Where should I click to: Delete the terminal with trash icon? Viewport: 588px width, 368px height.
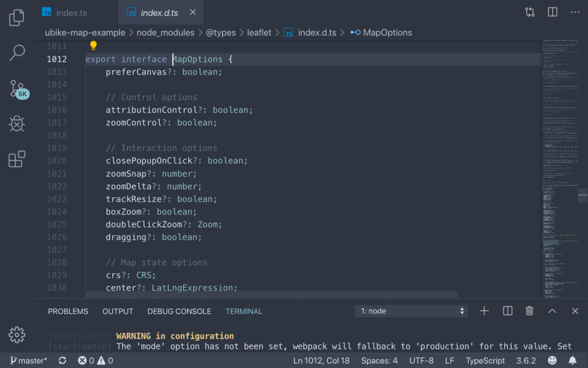tap(529, 311)
